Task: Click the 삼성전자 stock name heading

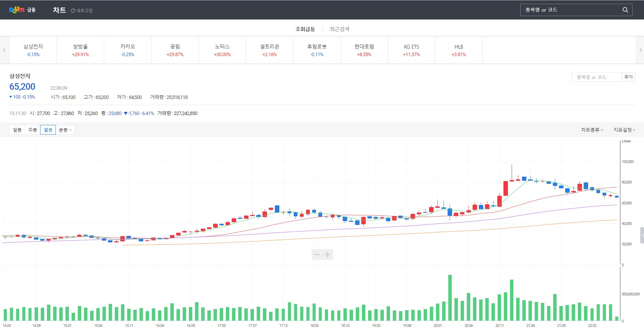Action: pos(20,76)
